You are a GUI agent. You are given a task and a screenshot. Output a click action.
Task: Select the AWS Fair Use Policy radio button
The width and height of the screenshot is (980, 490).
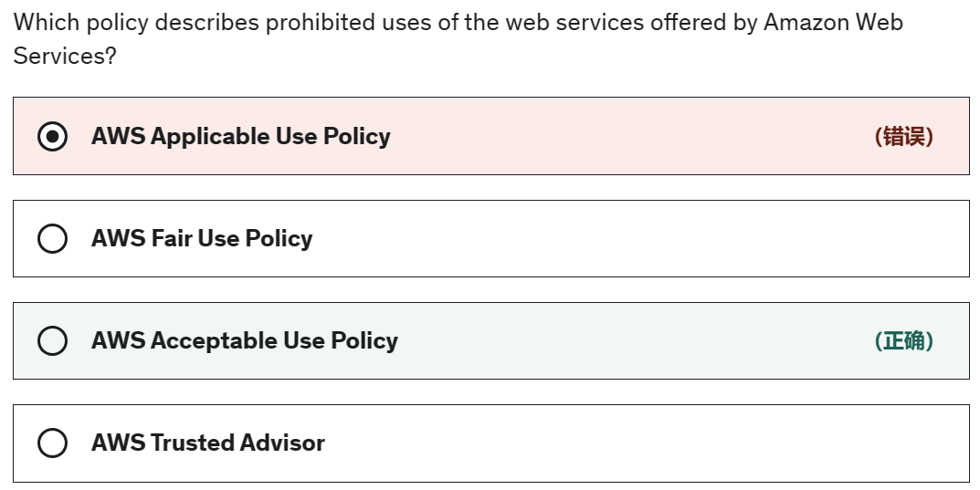[x=52, y=239]
